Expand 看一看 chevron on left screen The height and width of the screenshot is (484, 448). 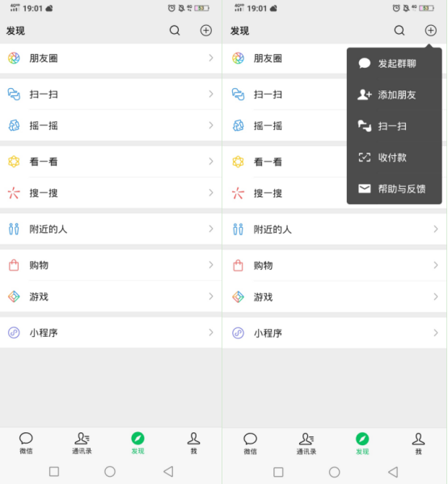[x=211, y=161]
